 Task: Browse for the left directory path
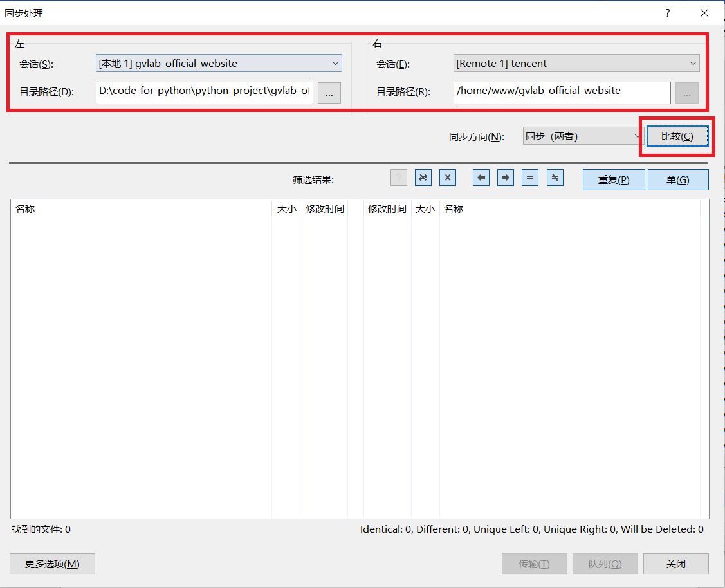[x=329, y=93]
